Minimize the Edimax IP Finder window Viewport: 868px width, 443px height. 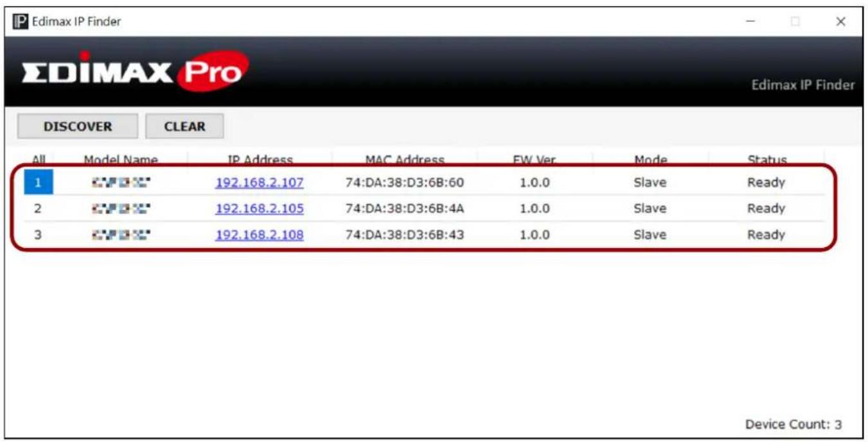point(750,22)
